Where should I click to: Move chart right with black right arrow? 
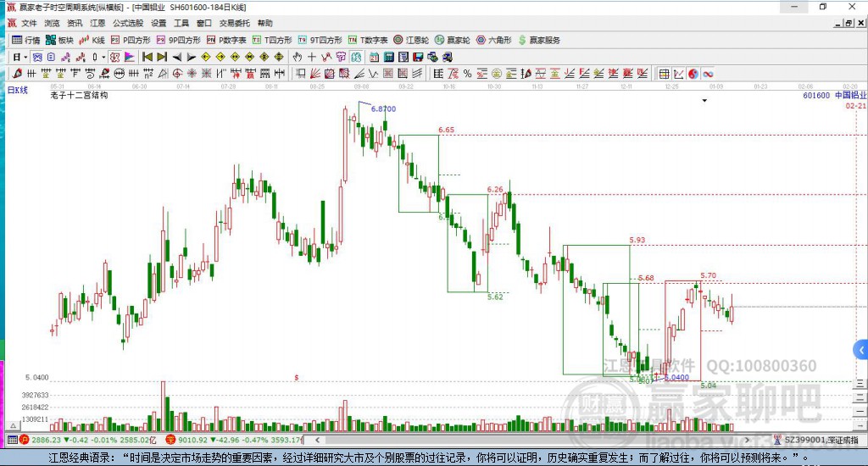tap(191, 57)
